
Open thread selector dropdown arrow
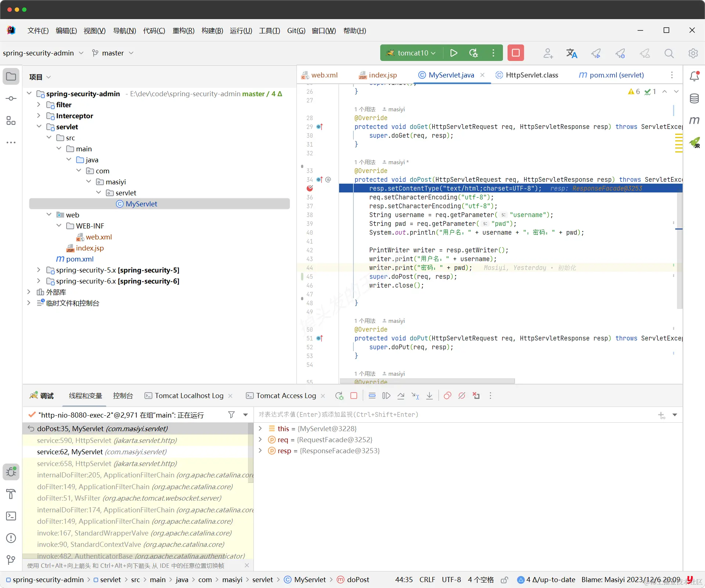(245, 415)
